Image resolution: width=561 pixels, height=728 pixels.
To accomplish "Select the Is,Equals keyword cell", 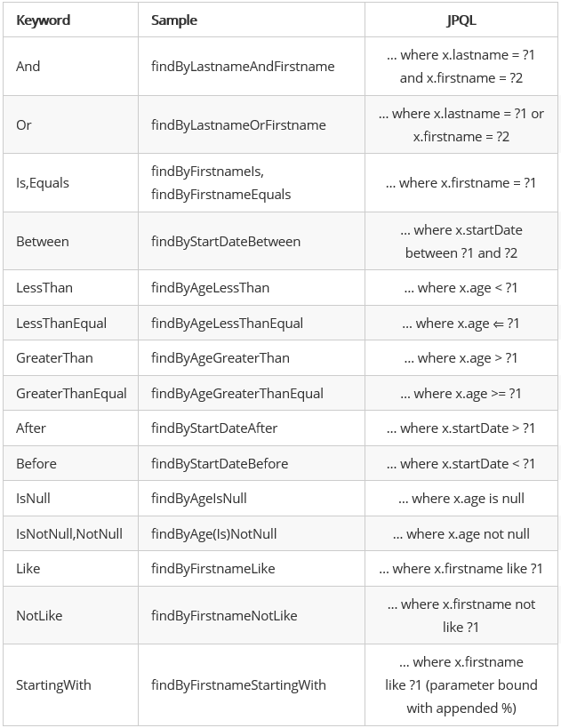I will tap(43, 183).
